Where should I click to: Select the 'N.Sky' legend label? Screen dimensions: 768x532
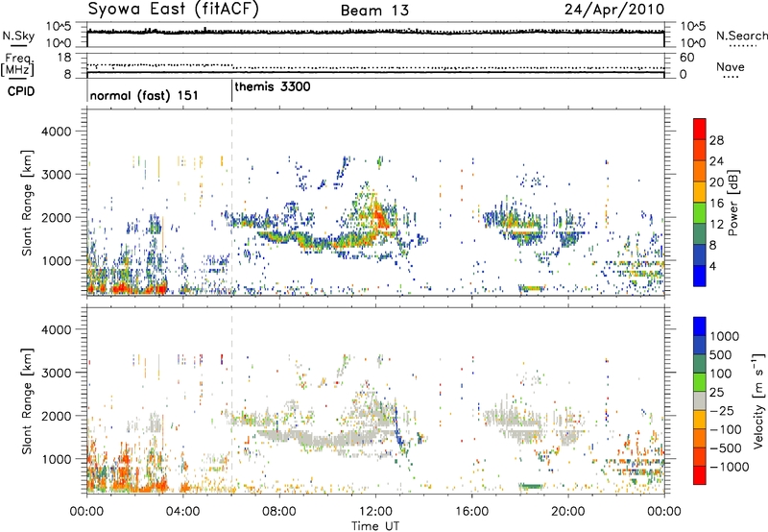click(x=18, y=36)
